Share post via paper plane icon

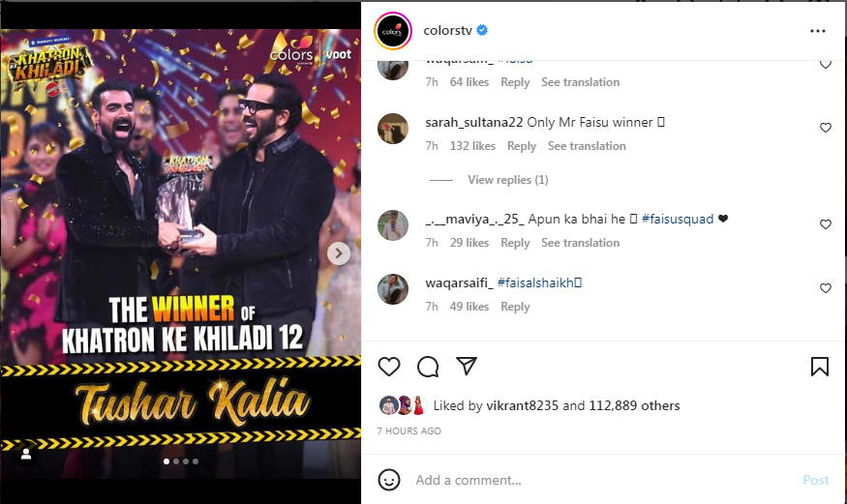pos(467,366)
